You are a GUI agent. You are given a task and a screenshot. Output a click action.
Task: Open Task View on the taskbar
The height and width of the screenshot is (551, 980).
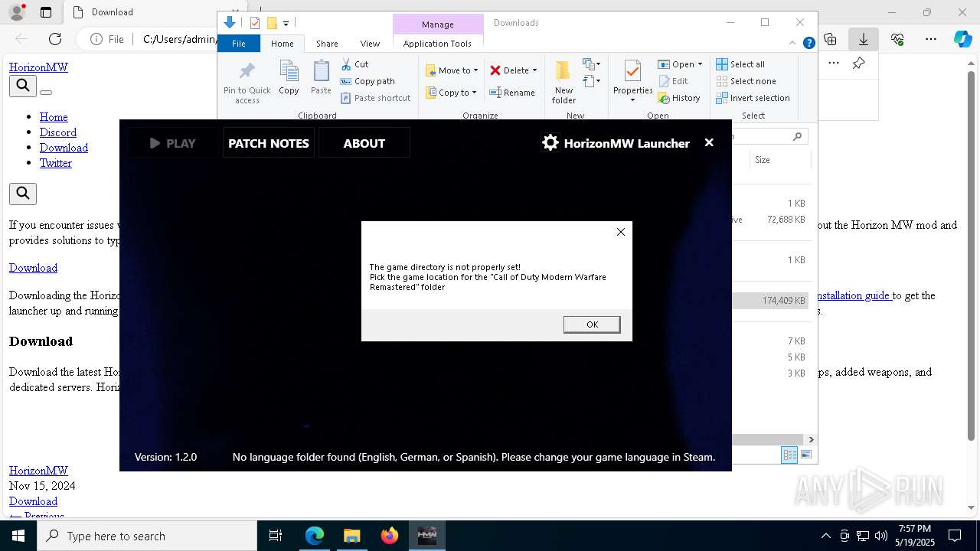pyautogui.click(x=276, y=536)
